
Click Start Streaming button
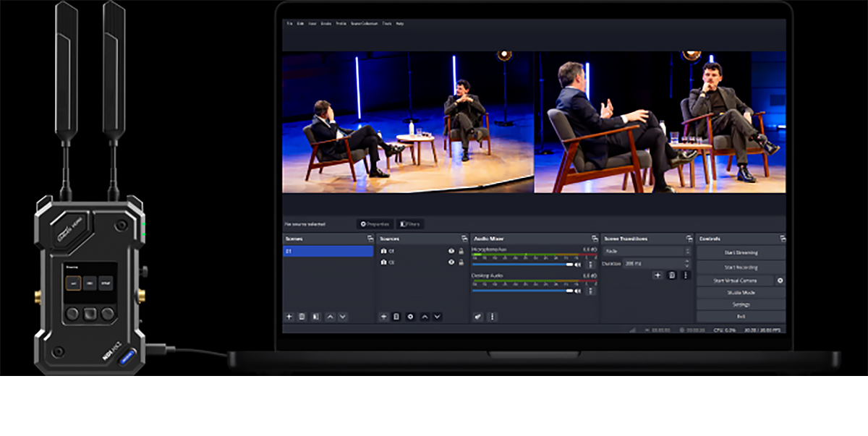pyautogui.click(x=741, y=253)
